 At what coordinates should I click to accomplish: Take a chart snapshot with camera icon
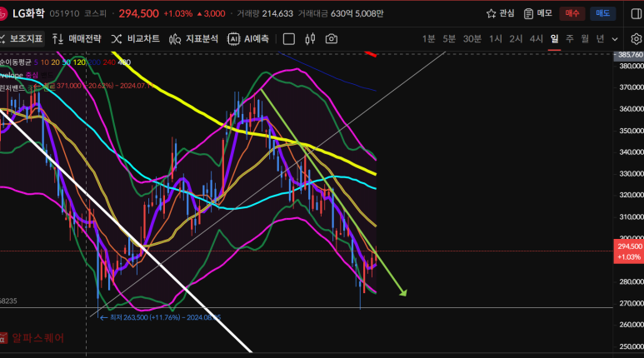[x=332, y=39]
